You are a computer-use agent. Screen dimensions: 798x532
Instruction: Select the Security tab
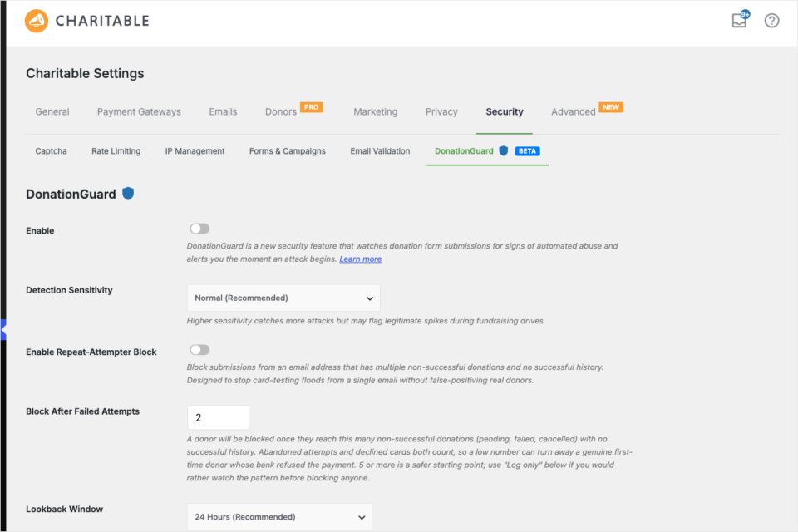pyautogui.click(x=505, y=111)
